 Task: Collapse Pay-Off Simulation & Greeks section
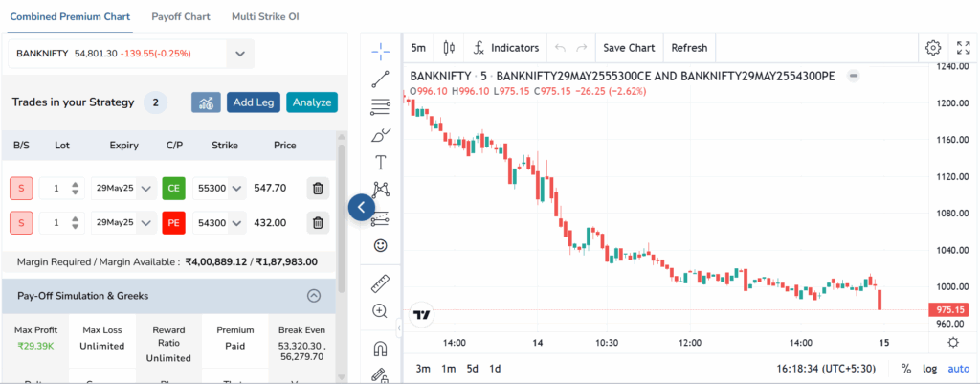click(314, 296)
